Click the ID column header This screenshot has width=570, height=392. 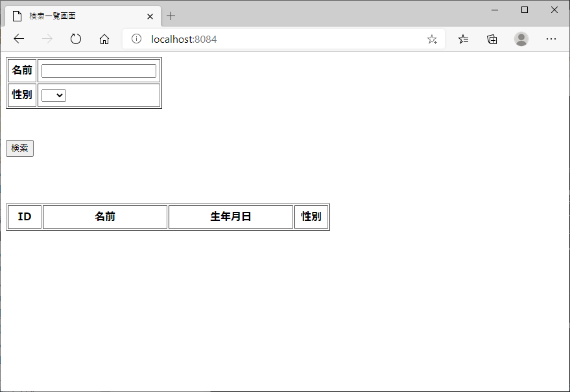[25, 216]
